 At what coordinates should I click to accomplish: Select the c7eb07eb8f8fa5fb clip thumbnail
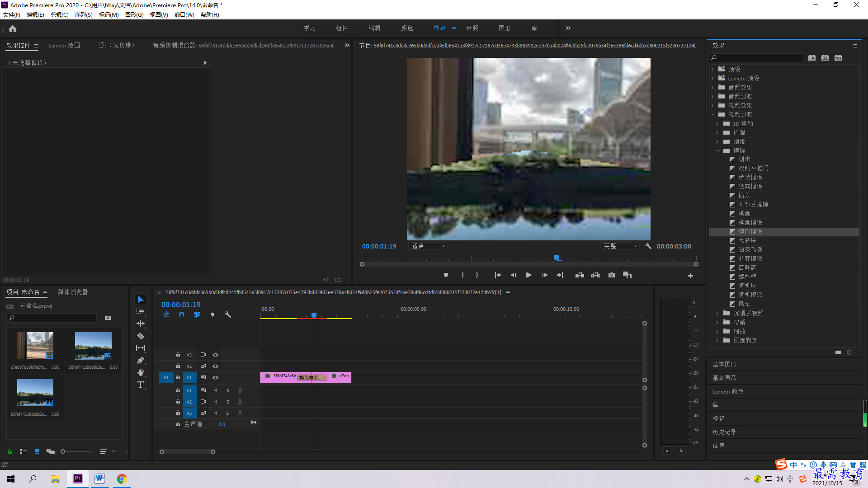coord(35,346)
